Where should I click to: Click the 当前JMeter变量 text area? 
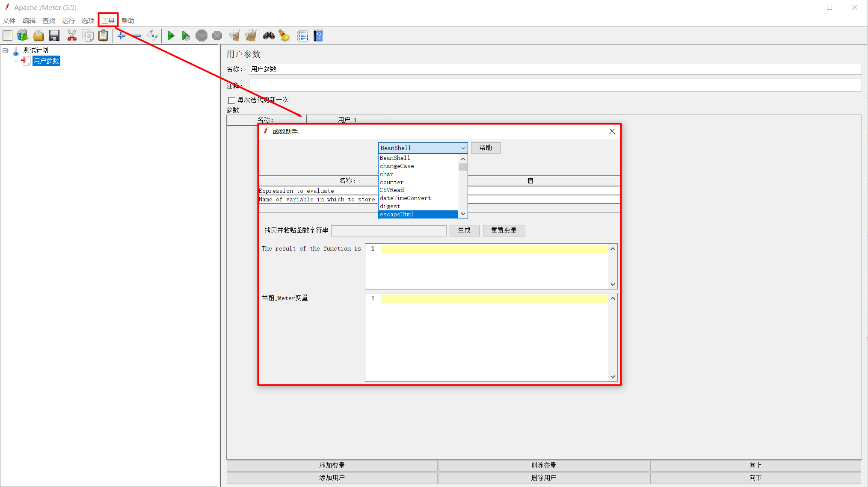pos(495,338)
